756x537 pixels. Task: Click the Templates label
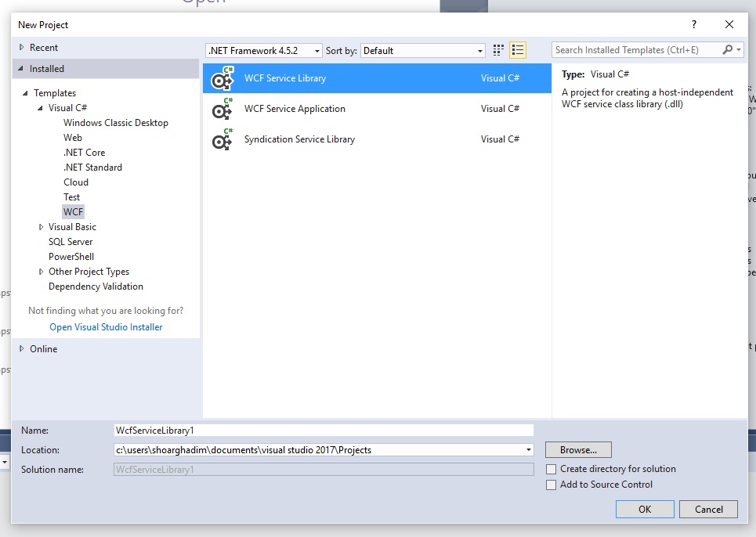click(x=55, y=93)
